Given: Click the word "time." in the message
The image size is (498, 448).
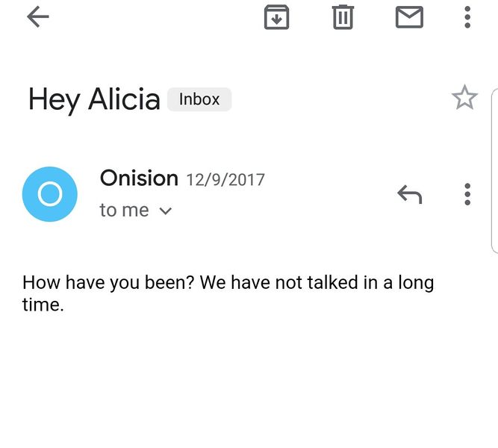Looking at the screenshot, I should [x=43, y=305].
